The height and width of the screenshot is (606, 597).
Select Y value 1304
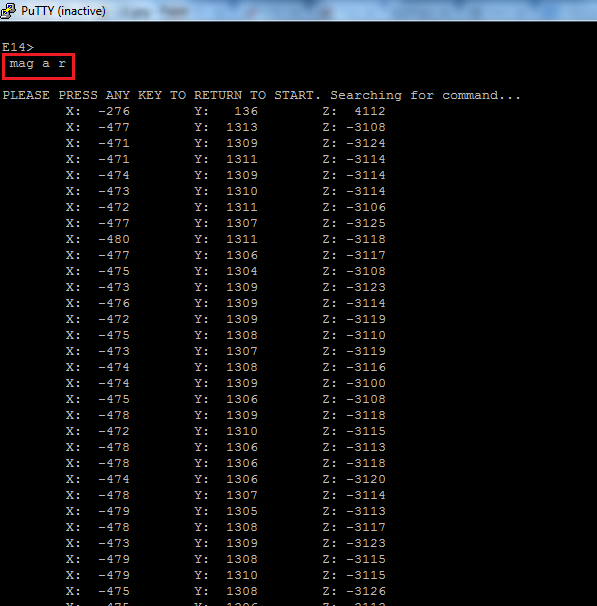click(x=242, y=271)
